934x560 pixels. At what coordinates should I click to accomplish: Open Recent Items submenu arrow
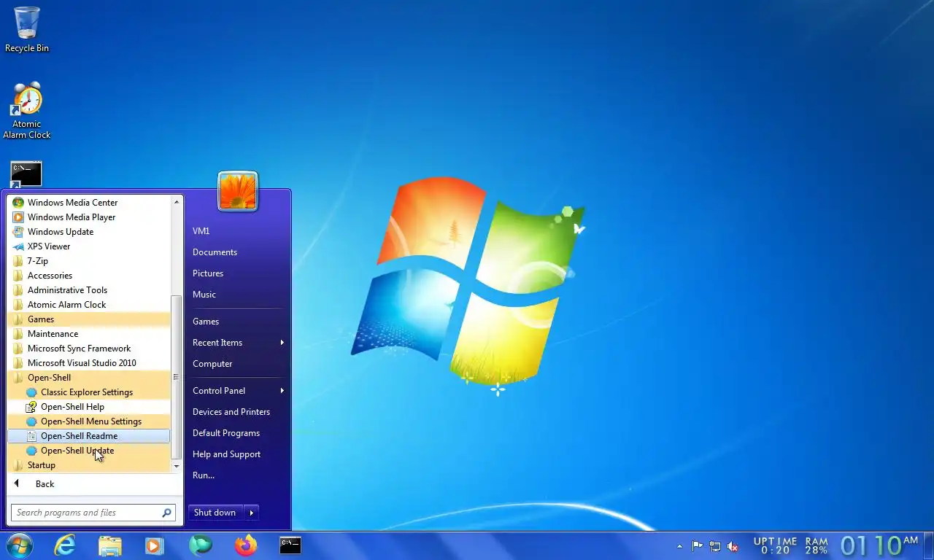pyautogui.click(x=282, y=343)
